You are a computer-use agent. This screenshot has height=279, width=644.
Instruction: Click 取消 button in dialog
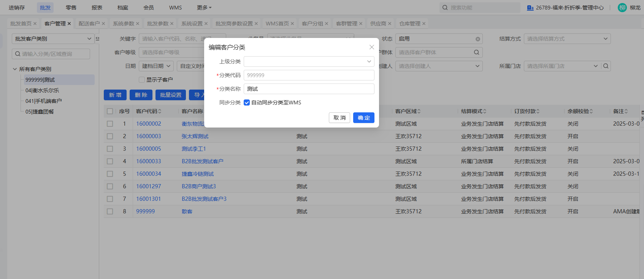(x=339, y=118)
